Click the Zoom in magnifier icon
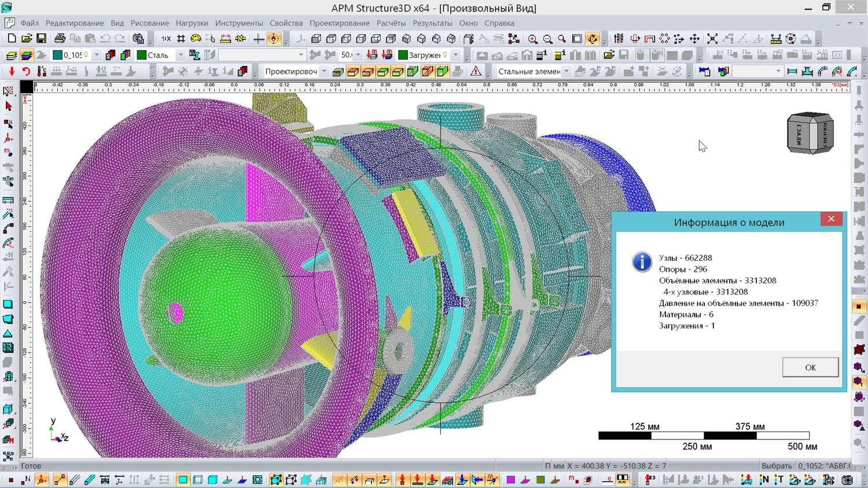This screenshot has height=488, width=868. point(532,39)
